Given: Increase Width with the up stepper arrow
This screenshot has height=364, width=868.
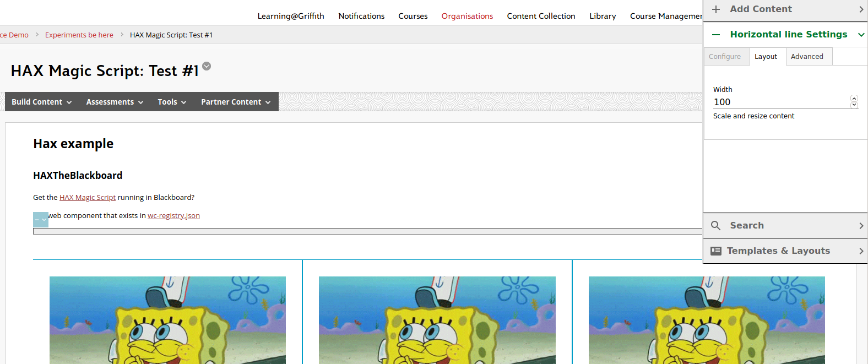Looking at the screenshot, I should tap(854, 99).
